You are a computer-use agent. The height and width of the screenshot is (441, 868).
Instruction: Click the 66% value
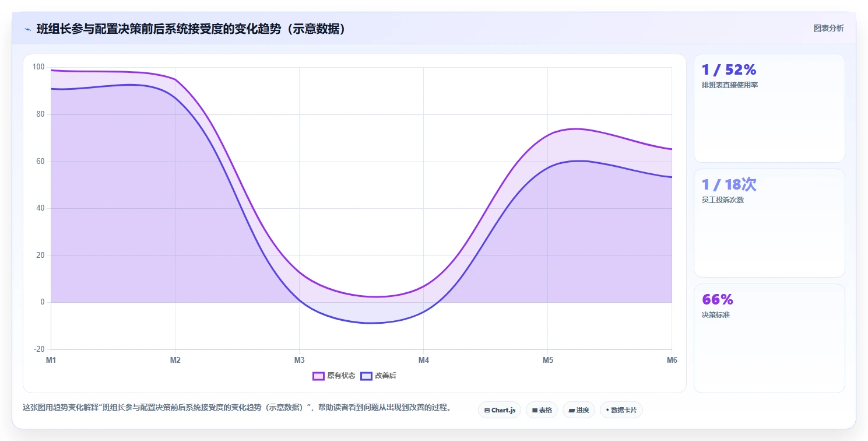718,300
